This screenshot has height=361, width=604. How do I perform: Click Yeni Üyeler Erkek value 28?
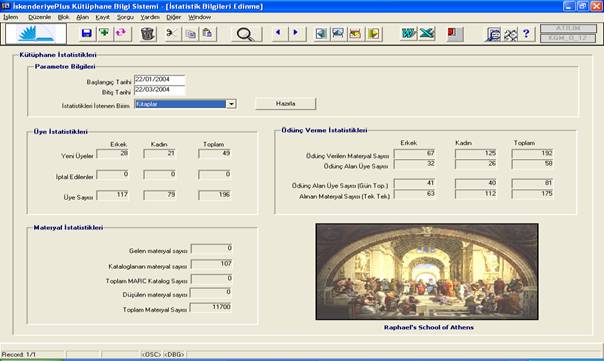tap(112, 154)
